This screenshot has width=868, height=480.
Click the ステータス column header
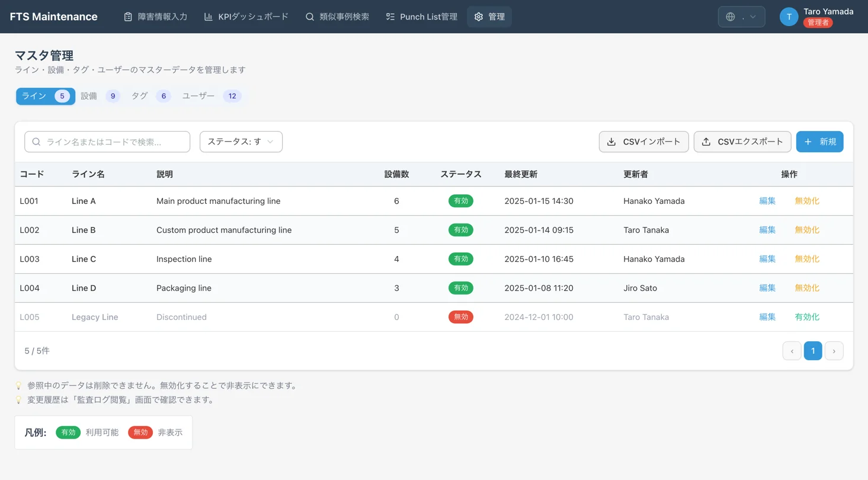pos(461,174)
